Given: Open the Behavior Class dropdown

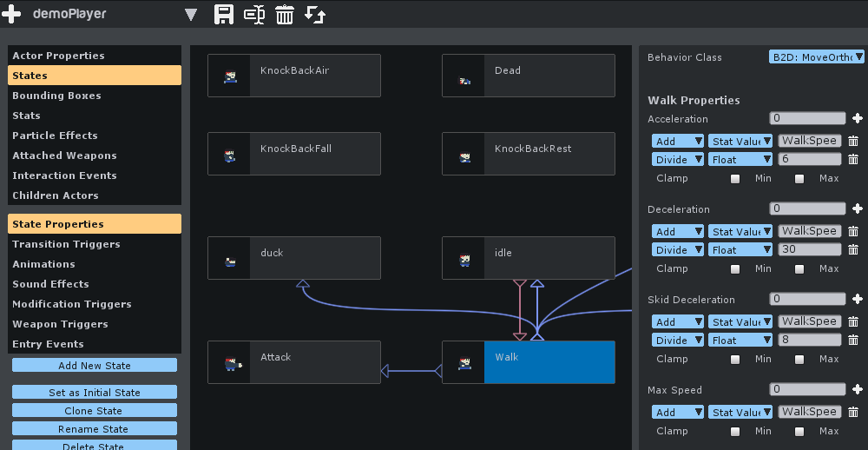Looking at the screenshot, I should tap(817, 57).
